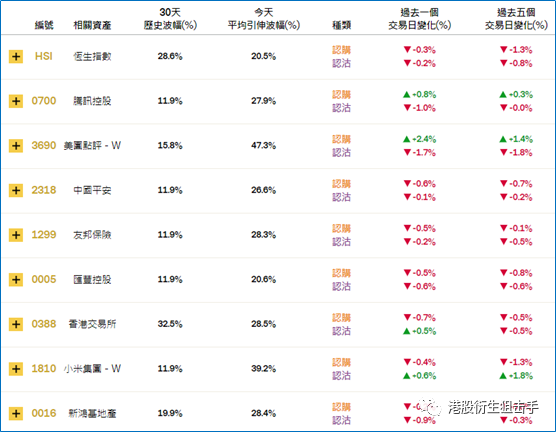Click plus icon beside 1810 小米集團
556x432 pixels.
[x=16, y=369]
